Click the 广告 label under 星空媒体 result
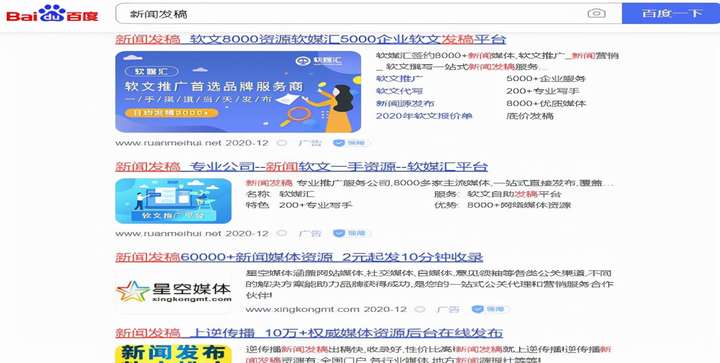This screenshot has height=363, width=720. point(448,309)
